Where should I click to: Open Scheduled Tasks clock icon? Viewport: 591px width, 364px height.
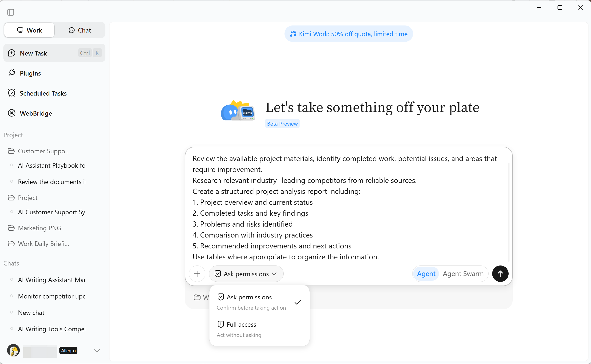tap(12, 93)
